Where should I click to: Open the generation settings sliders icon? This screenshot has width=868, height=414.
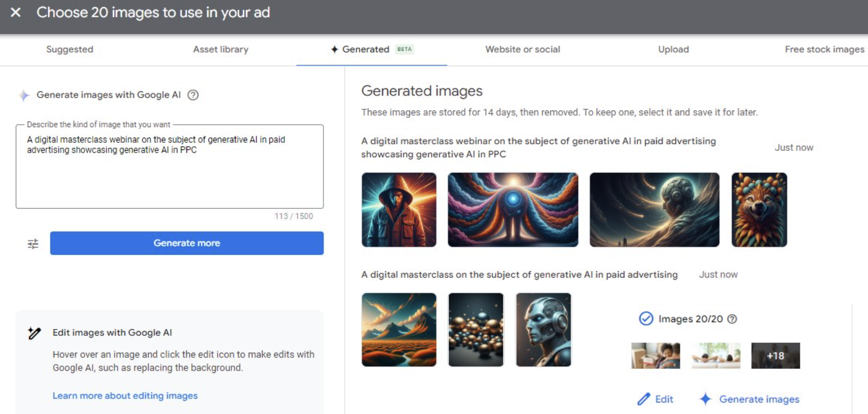33,243
